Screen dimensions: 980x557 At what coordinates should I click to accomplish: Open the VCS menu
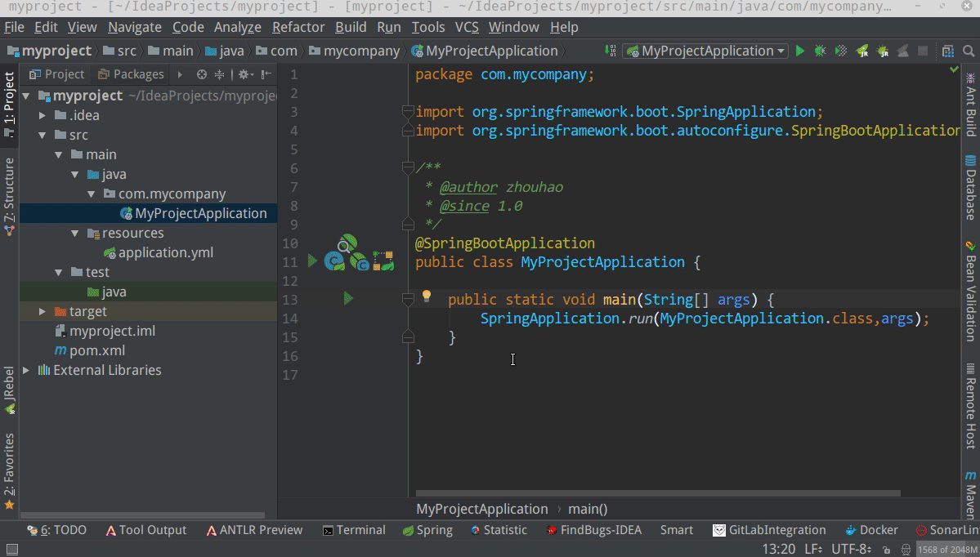[x=466, y=28]
